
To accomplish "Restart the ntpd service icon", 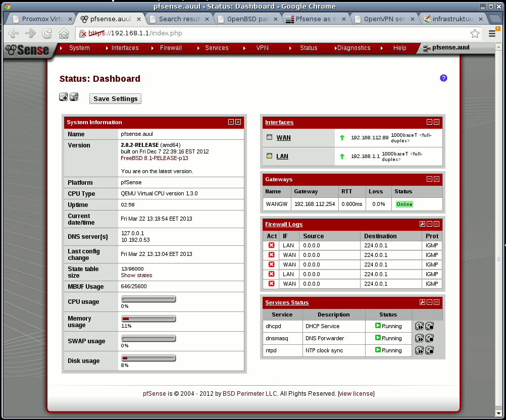I will (x=419, y=350).
